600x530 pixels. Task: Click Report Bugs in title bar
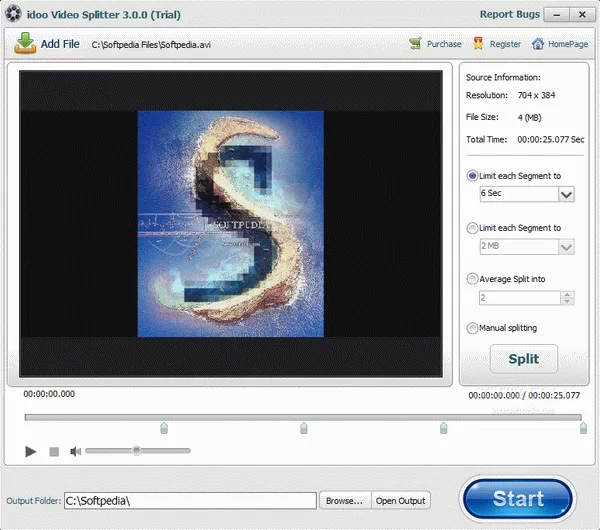pyautogui.click(x=509, y=16)
